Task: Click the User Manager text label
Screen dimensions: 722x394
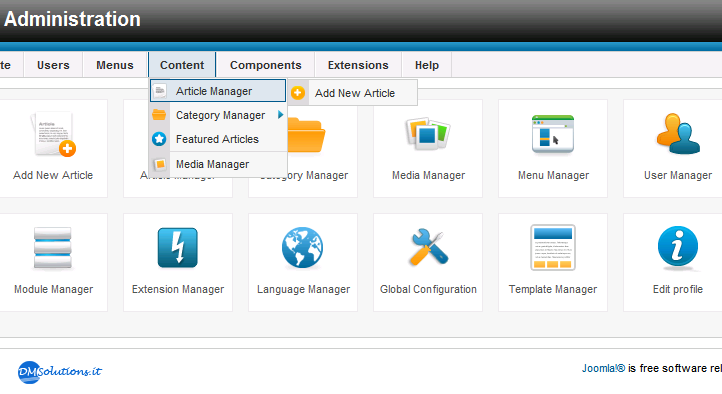Action: [x=678, y=175]
